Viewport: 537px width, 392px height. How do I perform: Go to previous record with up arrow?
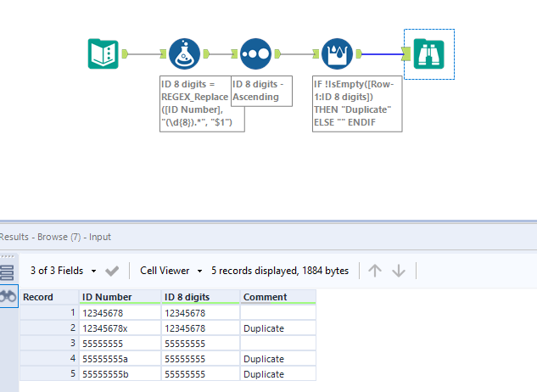pos(375,271)
